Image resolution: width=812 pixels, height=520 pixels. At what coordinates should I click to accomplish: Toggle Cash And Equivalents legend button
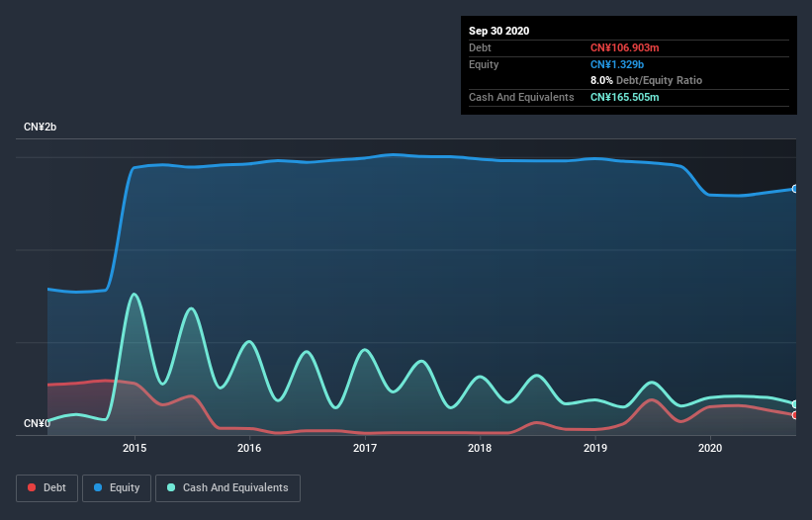pos(227,488)
